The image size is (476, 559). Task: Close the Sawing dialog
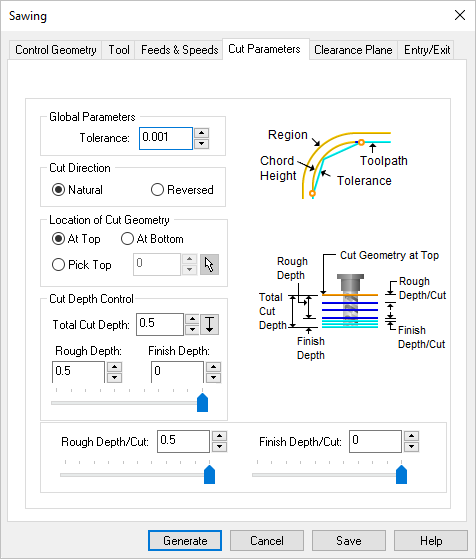point(460,15)
